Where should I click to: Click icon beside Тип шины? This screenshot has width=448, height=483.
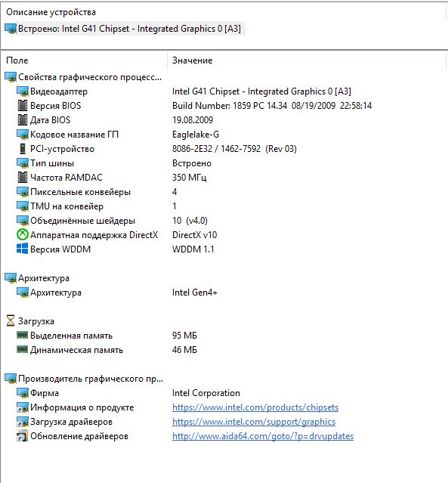23,163
